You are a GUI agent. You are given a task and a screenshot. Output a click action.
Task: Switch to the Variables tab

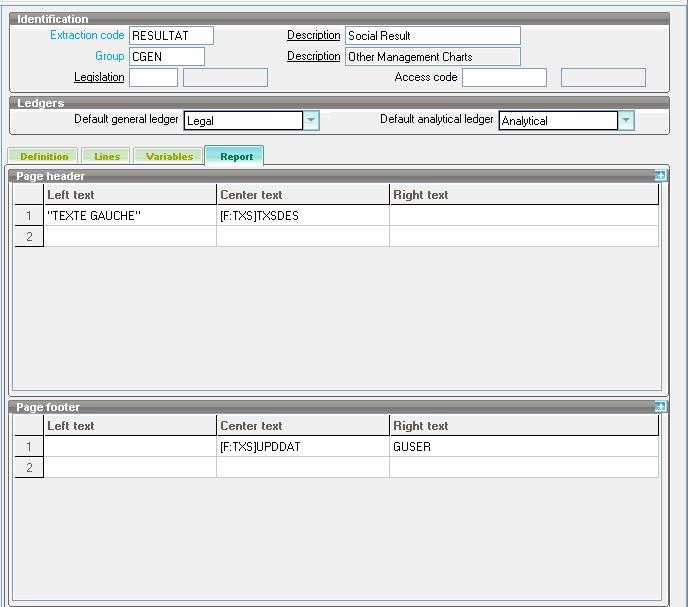[x=169, y=157]
